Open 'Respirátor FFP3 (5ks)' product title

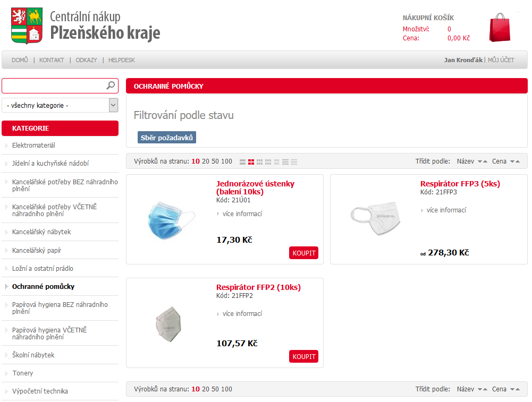pyautogui.click(x=460, y=184)
